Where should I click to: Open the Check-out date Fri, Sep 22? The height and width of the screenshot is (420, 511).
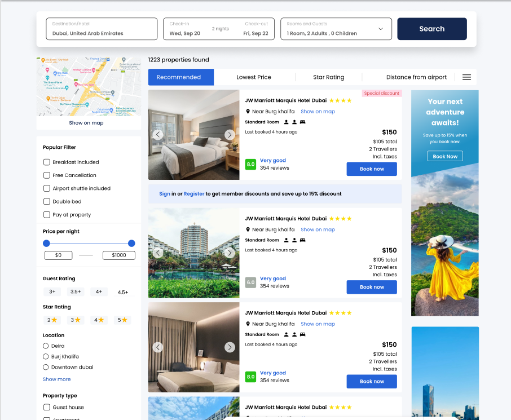click(x=255, y=33)
